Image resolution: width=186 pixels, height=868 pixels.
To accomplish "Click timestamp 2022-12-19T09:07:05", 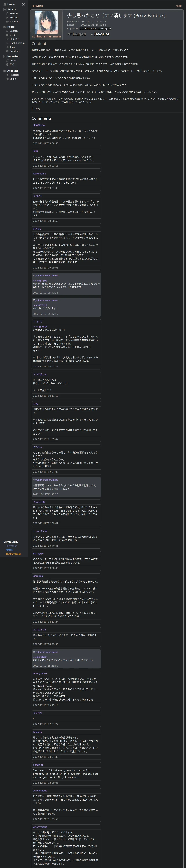I will [x=46, y=188].
